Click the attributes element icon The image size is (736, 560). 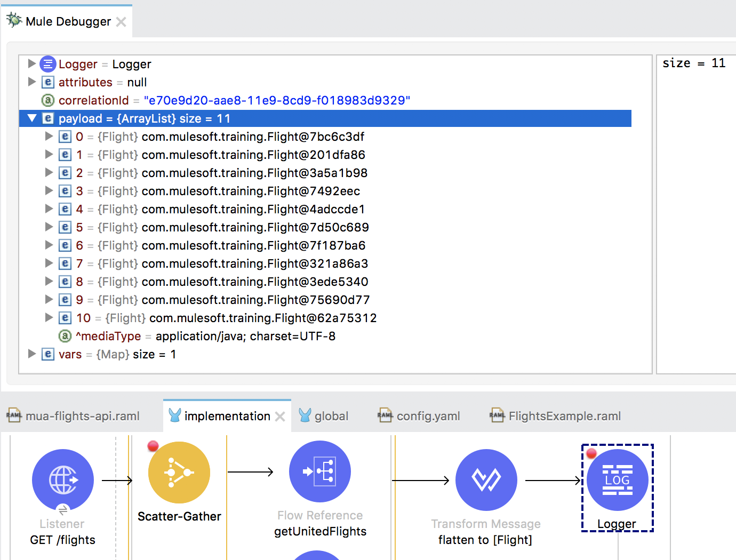point(48,82)
